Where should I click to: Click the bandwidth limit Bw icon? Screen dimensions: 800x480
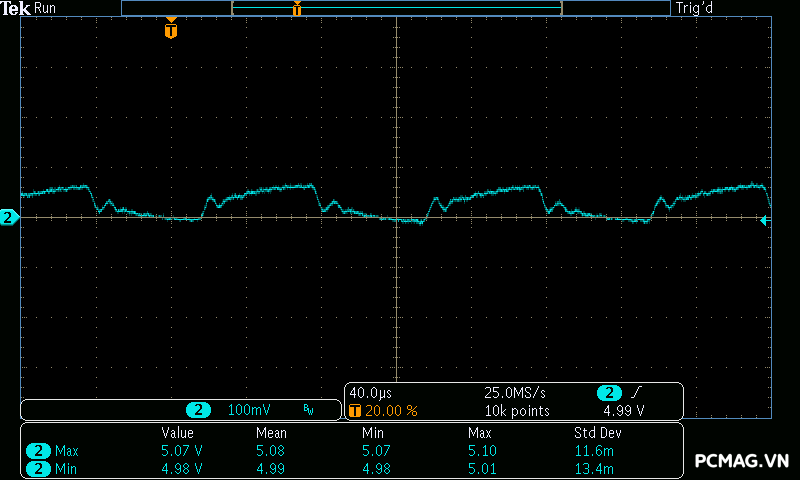(x=309, y=411)
